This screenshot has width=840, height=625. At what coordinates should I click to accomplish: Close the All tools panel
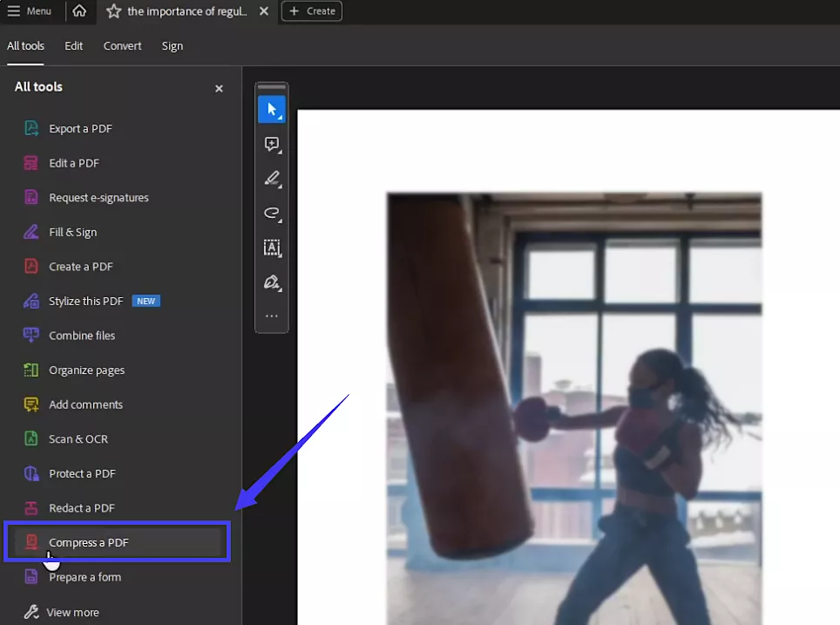pyautogui.click(x=219, y=88)
